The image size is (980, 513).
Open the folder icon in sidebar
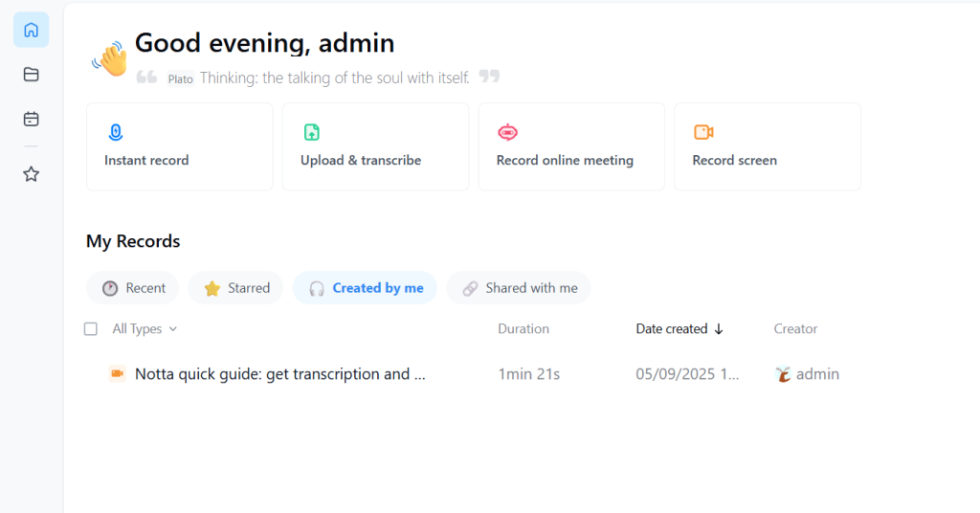tap(32, 75)
